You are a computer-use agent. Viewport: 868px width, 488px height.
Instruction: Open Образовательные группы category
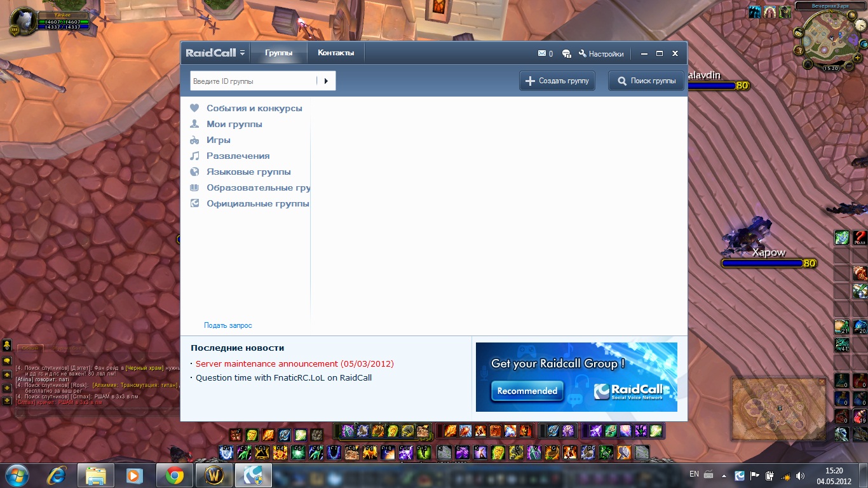[x=250, y=187]
